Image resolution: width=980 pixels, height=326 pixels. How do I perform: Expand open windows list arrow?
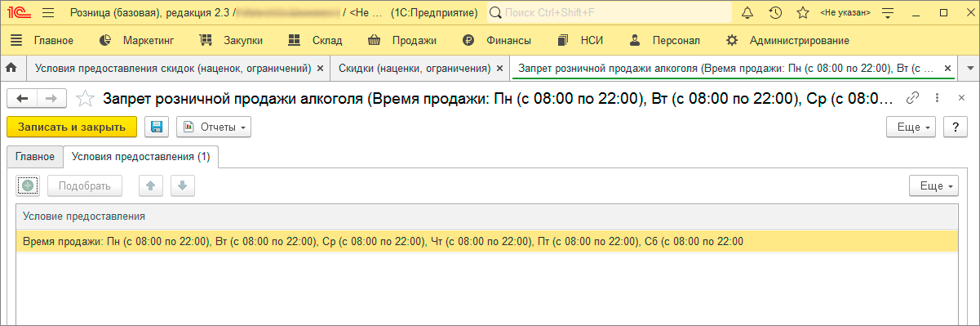pyautogui.click(x=970, y=68)
